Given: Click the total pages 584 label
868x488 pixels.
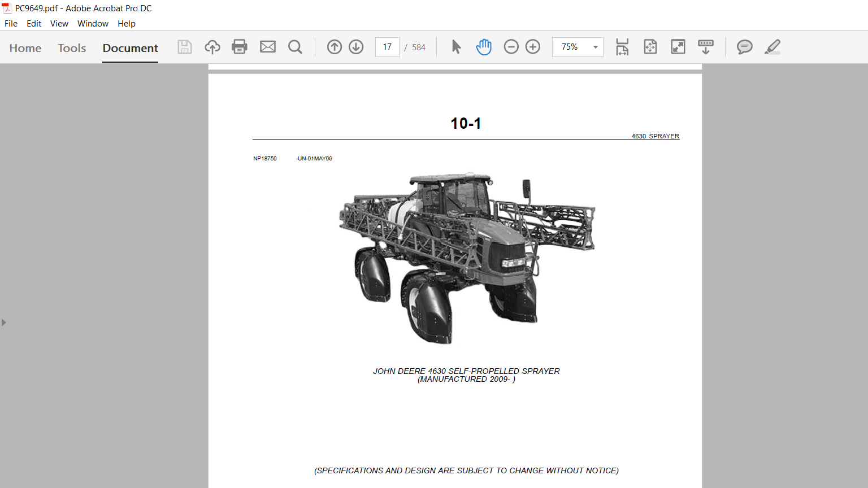Looking at the screenshot, I should [x=419, y=47].
